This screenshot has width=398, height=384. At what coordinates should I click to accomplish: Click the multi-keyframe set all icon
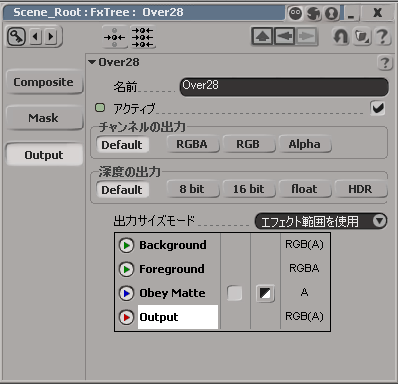point(143,37)
